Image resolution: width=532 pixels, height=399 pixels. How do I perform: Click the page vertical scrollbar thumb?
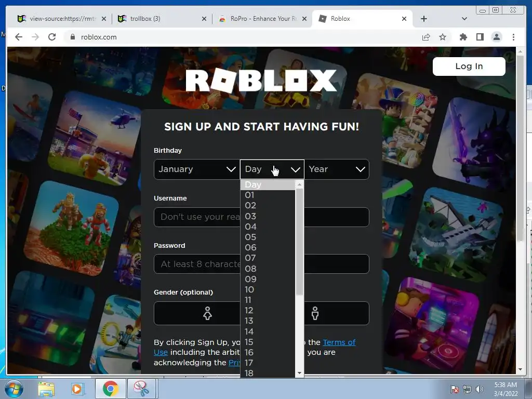520,148
